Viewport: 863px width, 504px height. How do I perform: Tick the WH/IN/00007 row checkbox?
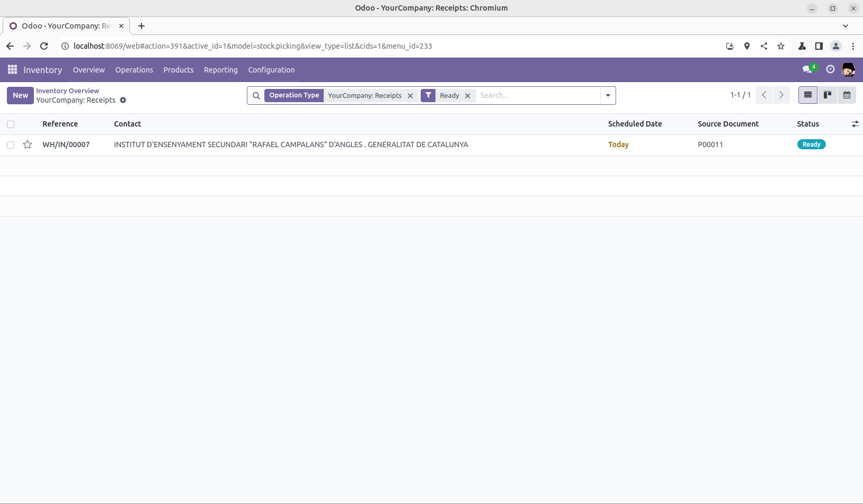(x=11, y=145)
